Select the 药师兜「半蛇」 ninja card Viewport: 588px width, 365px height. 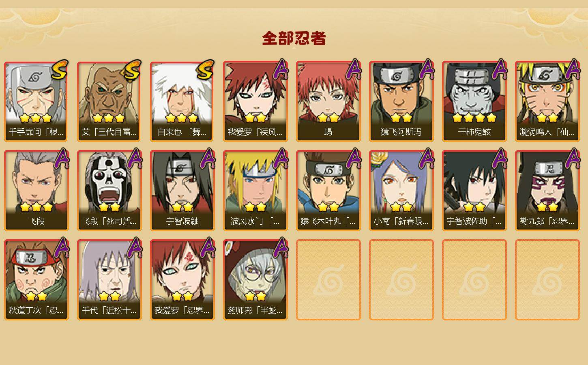(x=255, y=280)
